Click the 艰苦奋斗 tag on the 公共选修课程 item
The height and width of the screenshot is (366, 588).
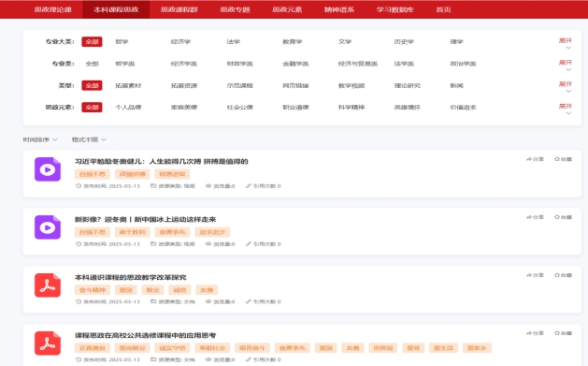(x=252, y=348)
